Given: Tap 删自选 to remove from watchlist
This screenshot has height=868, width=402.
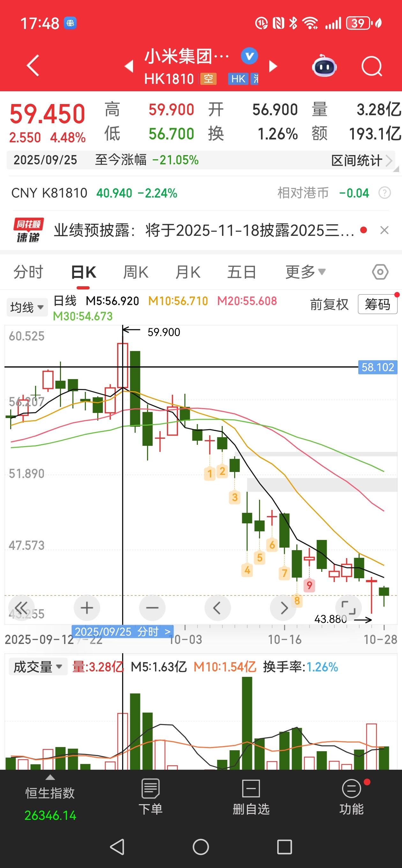Looking at the screenshot, I should coord(251,797).
